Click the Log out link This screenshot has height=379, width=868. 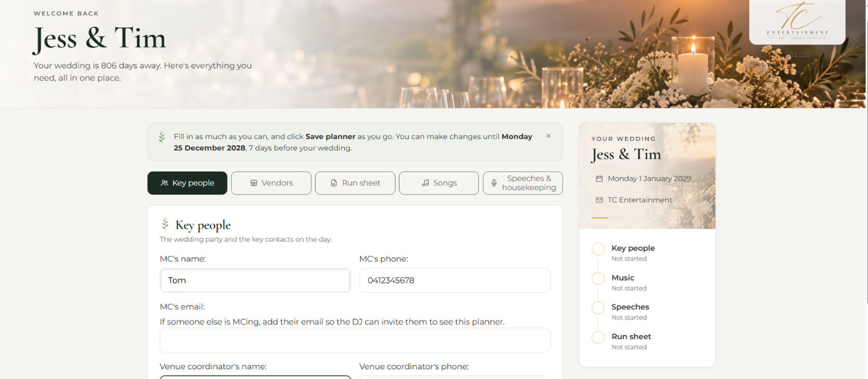[797, 54]
